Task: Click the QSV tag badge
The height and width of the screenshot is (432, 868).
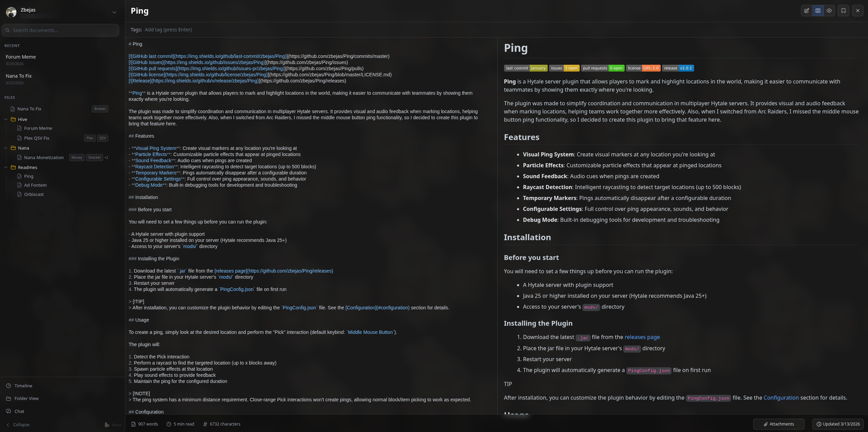Action: pyautogui.click(x=102, y=138)
